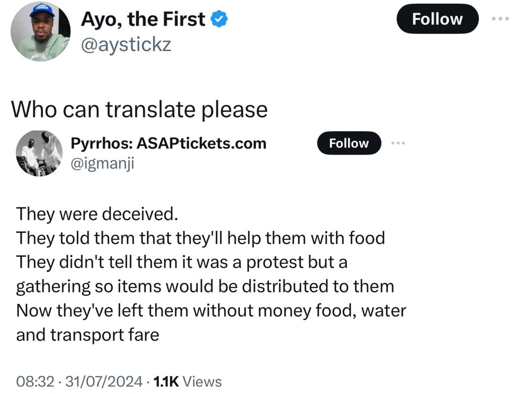Follow the @igmanji account
The width and height of the screenshot is (532, 394).
349,143
